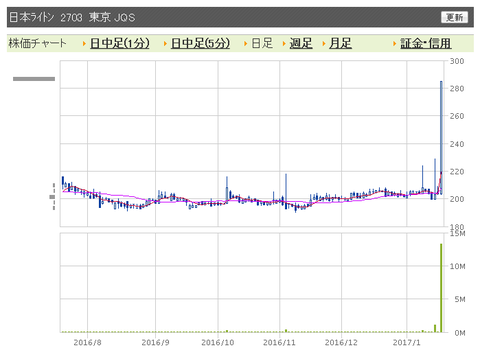Click the orange arrow before 週足
The height and width of the screenshot is (361, 480).
[x=284, y=44]
